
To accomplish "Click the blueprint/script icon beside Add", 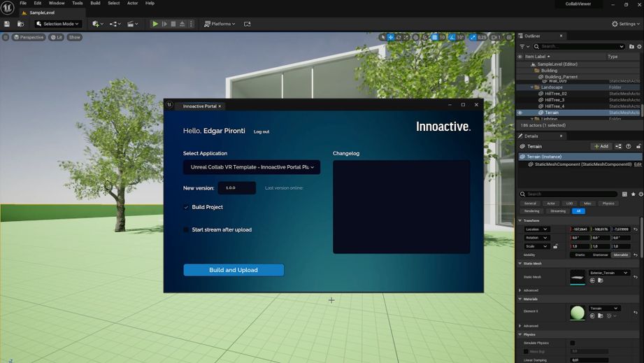I will click(x=619, y=146).
